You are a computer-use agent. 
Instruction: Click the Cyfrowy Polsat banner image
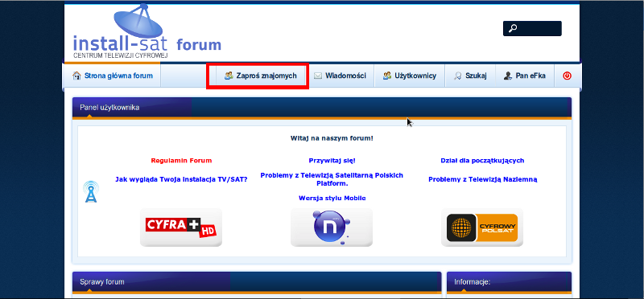click(482, 227)
